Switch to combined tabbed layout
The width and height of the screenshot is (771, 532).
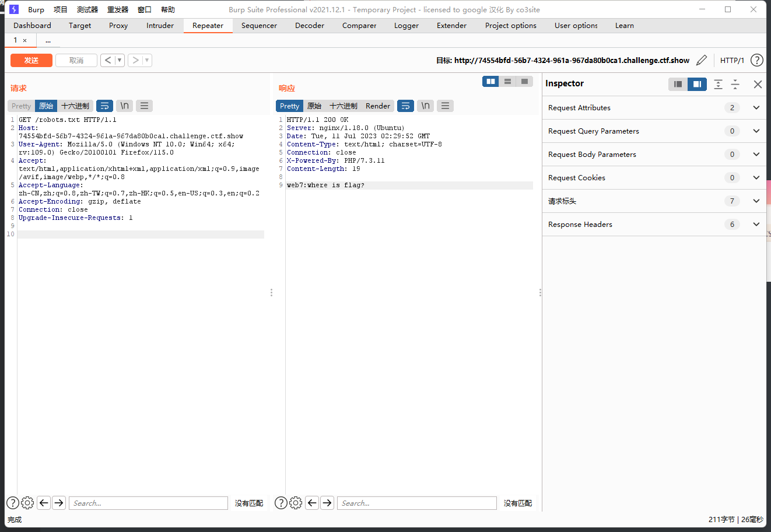pos(524,82)
